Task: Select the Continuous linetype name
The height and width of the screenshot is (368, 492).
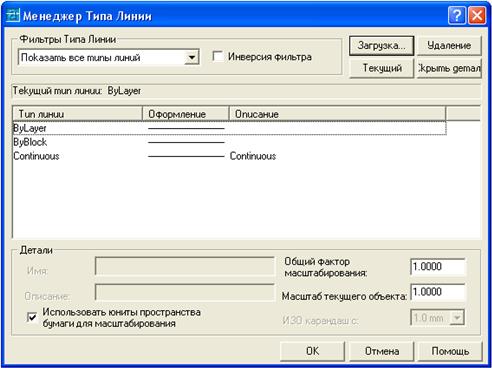Action: point(36,156)
